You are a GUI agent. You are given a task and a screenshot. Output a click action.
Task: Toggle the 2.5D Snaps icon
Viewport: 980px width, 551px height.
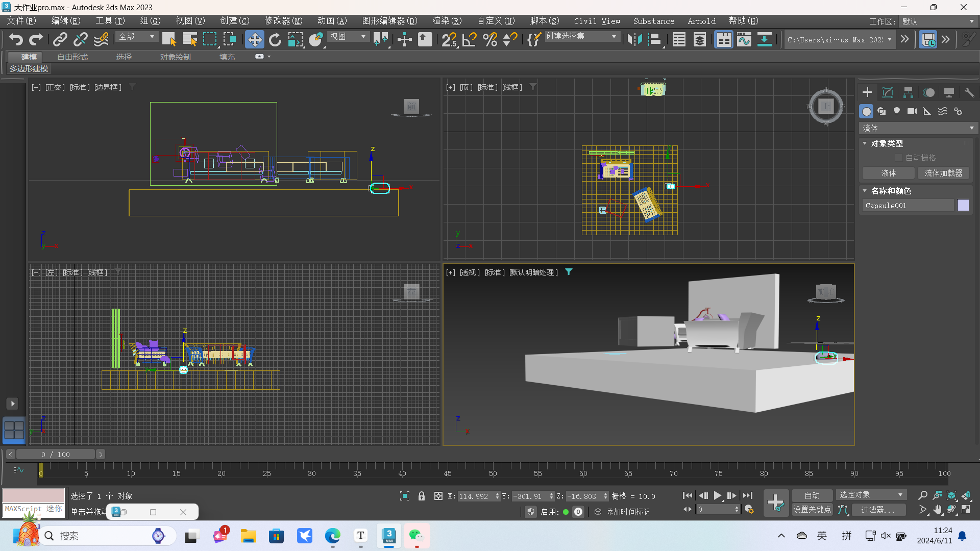coord(449,39)
